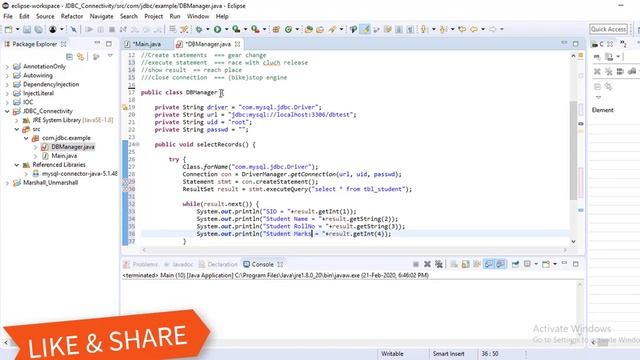Click the New file wizard icon

click(x=9, y=29)
